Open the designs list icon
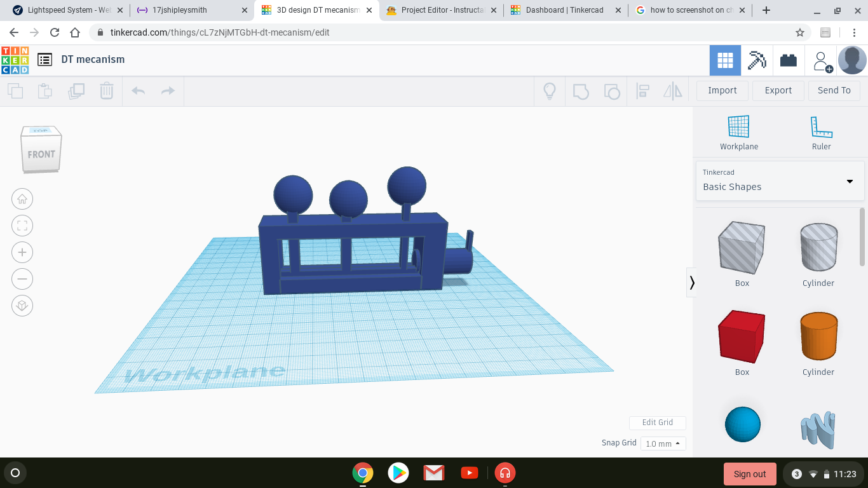Screen dimensions: 868x488 click(44, 60)
